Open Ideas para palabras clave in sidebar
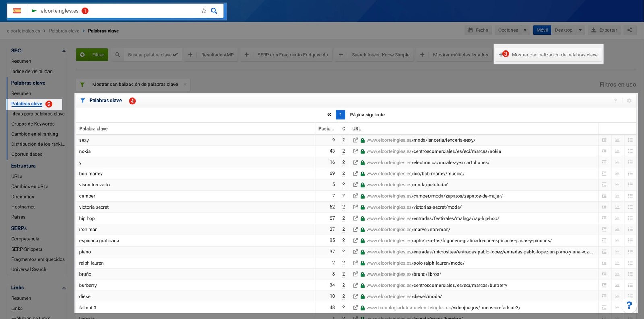This screenshot has width=644, height=319. coord(38,114)
